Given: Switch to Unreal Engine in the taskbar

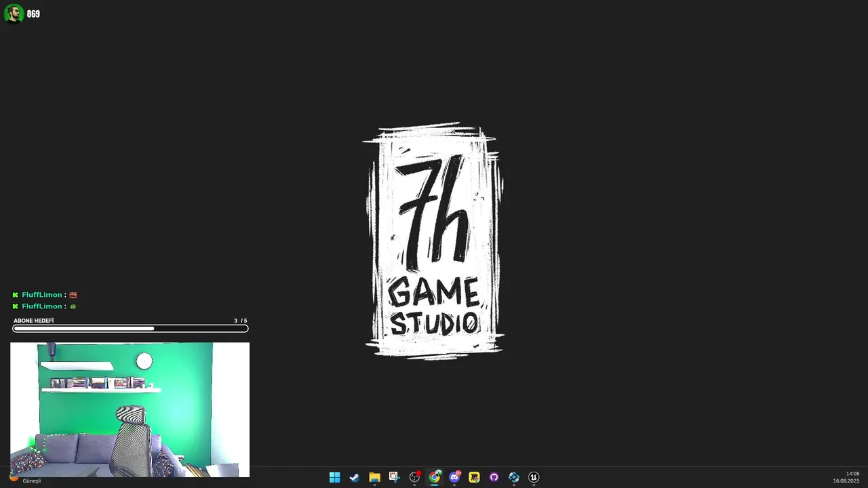Looking at the screenshot, I should click(x=534, y=477).
